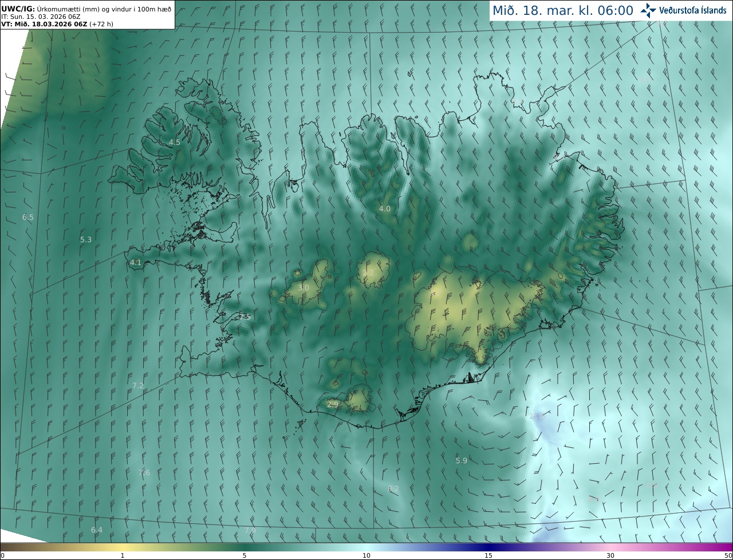The image size is (733, 560).
Task: Click the color bar tick label 5
Action: tap(245, 555)
